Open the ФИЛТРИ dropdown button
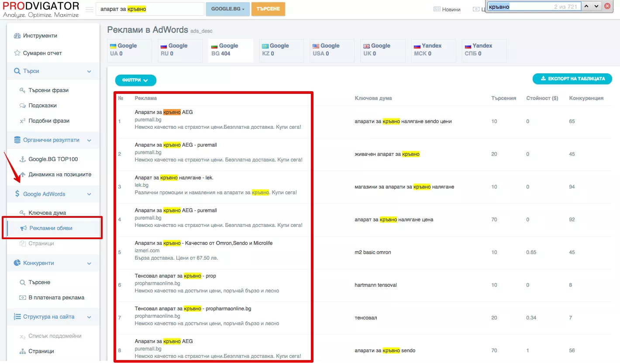The image size is (620, 364). 136,80
